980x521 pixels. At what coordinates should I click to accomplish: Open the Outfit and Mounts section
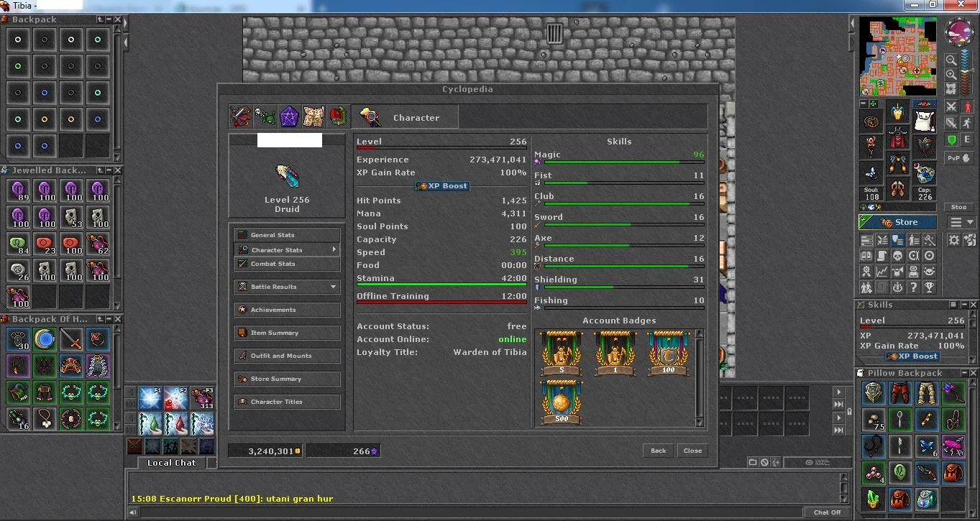point(287,356)
